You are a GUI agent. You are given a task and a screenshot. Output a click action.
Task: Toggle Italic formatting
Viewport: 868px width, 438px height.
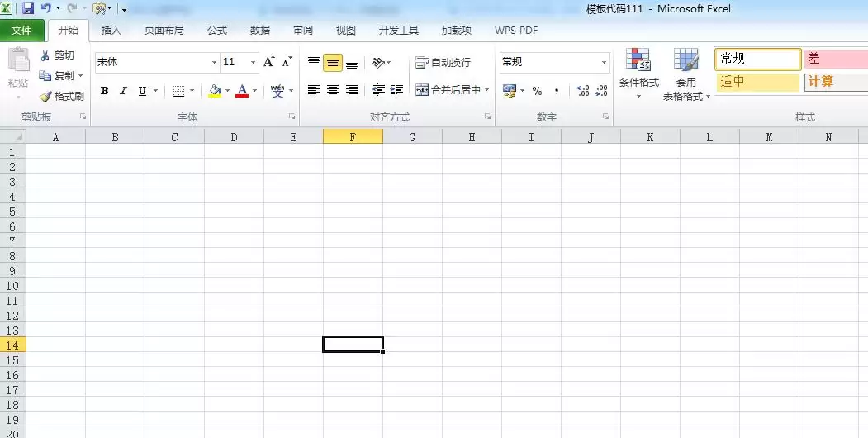[123, 91]
